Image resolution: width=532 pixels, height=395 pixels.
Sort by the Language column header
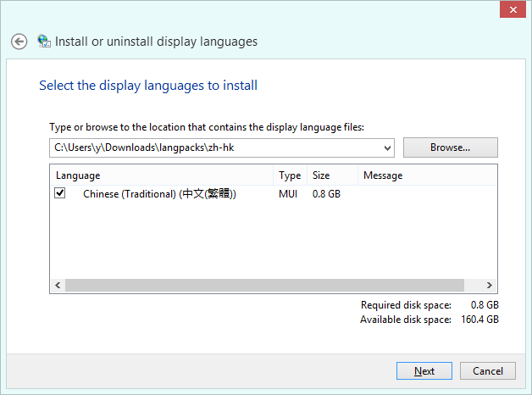162,175
